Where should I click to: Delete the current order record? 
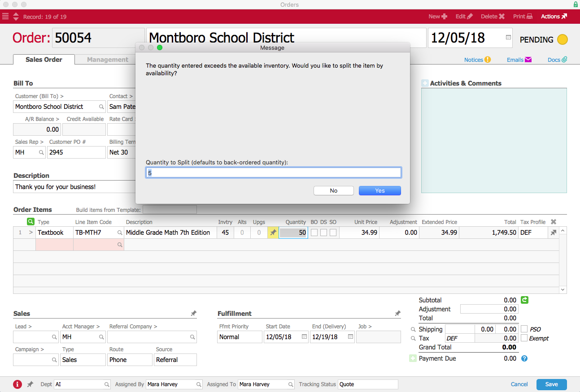[493, 17]
